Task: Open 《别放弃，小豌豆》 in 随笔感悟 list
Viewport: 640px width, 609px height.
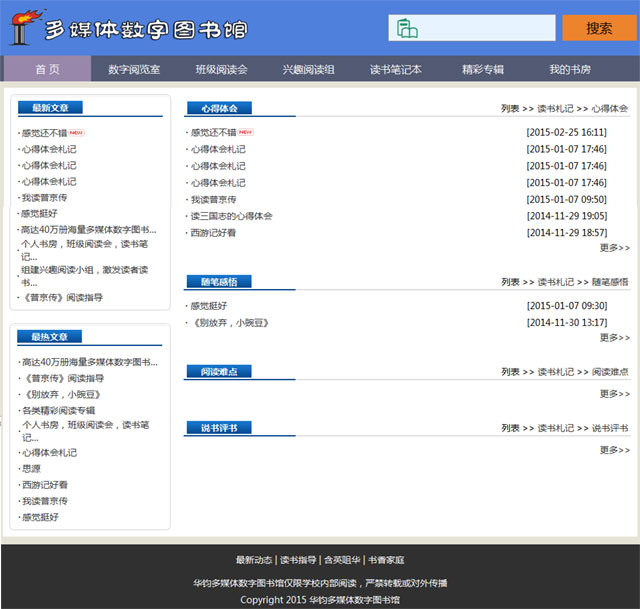Action: [229, 323]
